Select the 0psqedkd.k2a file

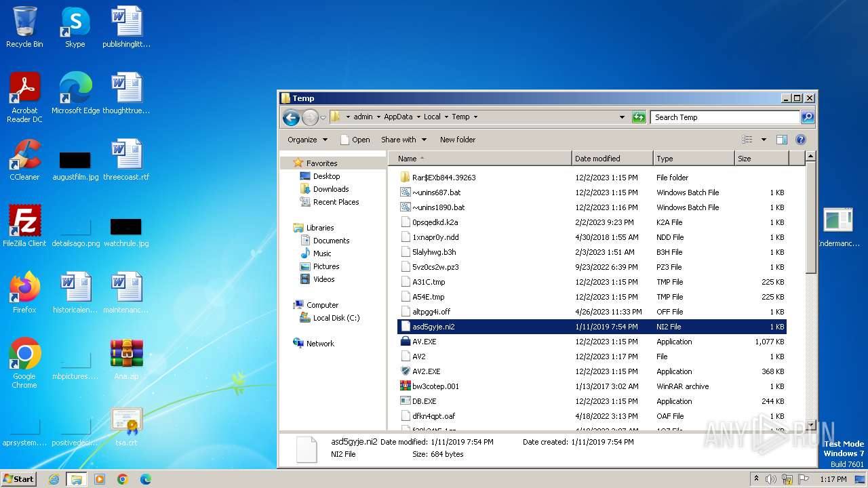(x=591, y=222)
